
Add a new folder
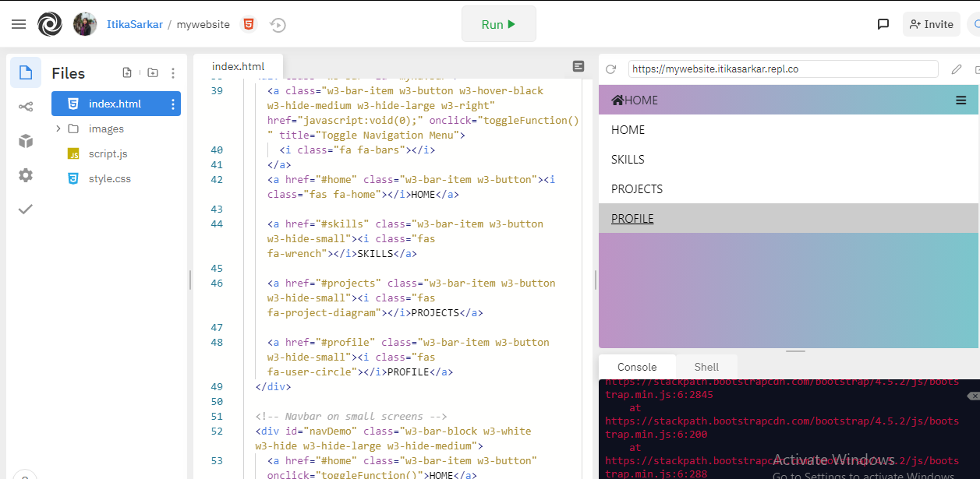[153, 72]
